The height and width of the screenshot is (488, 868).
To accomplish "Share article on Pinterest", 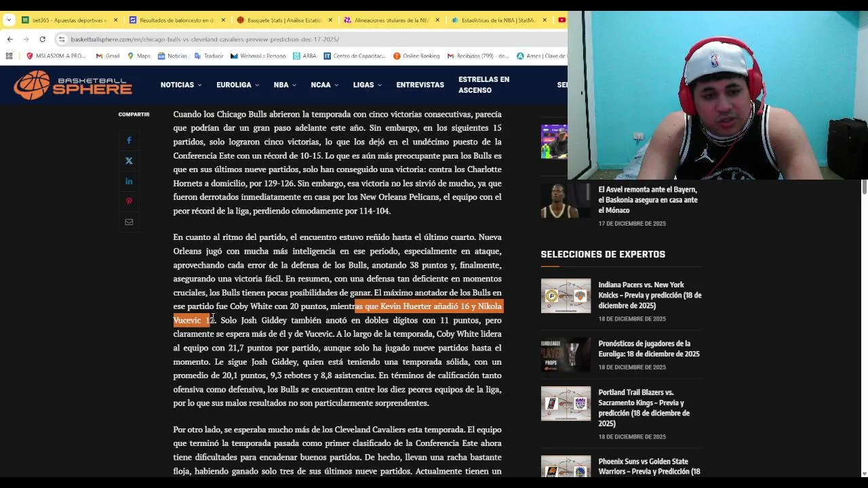I will pos(129,201).
